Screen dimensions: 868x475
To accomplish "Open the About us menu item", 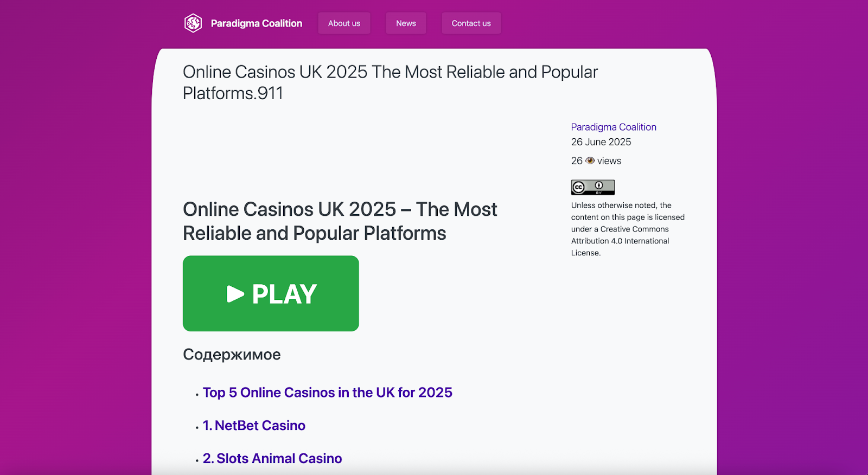I will pyautogui.click(x=344, y=23).
